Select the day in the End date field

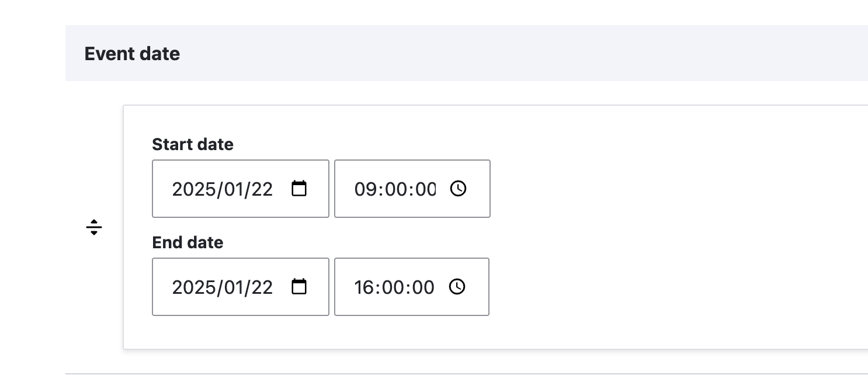coord(260,287)
